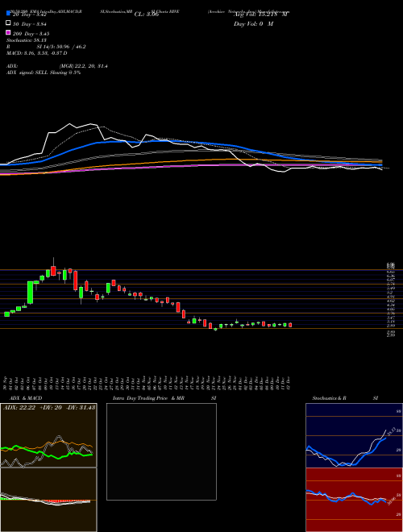Click the red RSI chart panel
Screen dimensions: 403x532
[354, 500]
